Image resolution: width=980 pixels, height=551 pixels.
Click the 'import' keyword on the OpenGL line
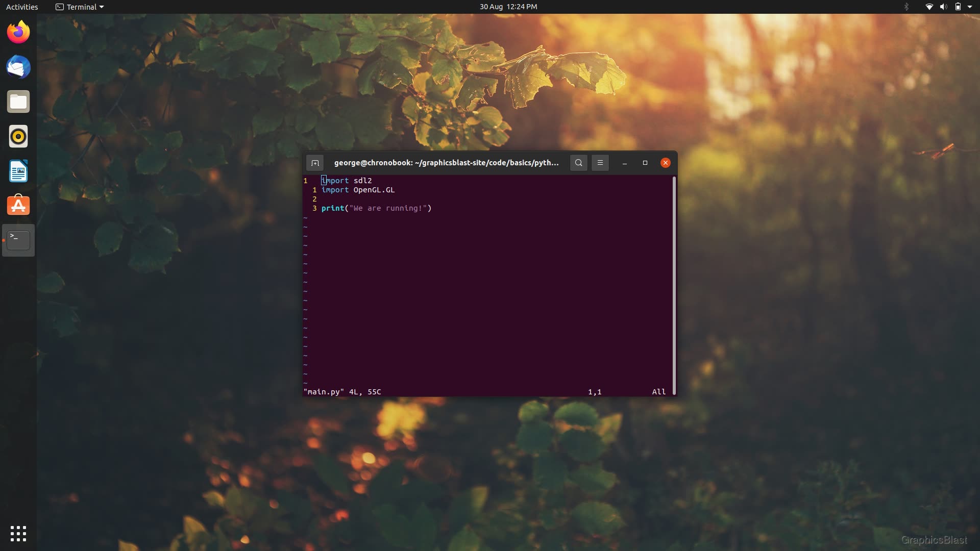(335, 190)
